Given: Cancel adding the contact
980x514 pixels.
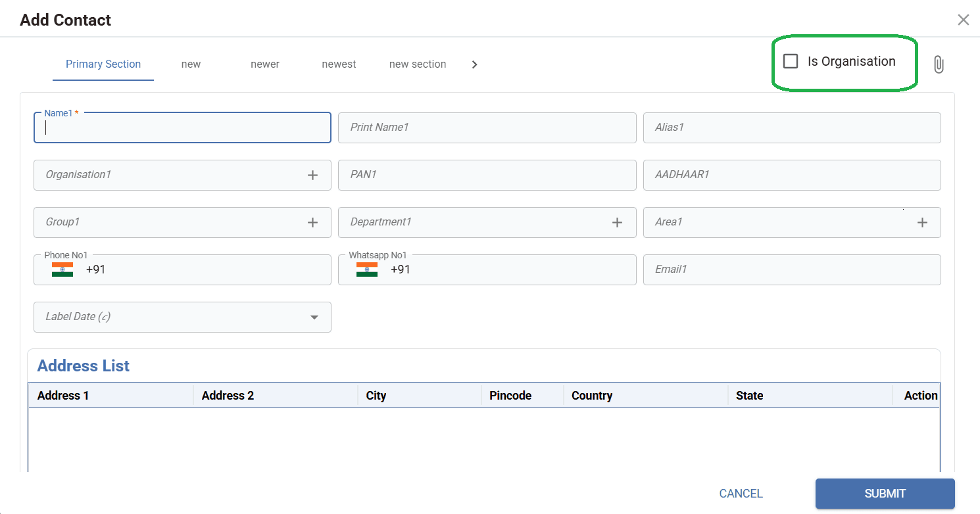Looking at the screenshot, I should (741, 494).
